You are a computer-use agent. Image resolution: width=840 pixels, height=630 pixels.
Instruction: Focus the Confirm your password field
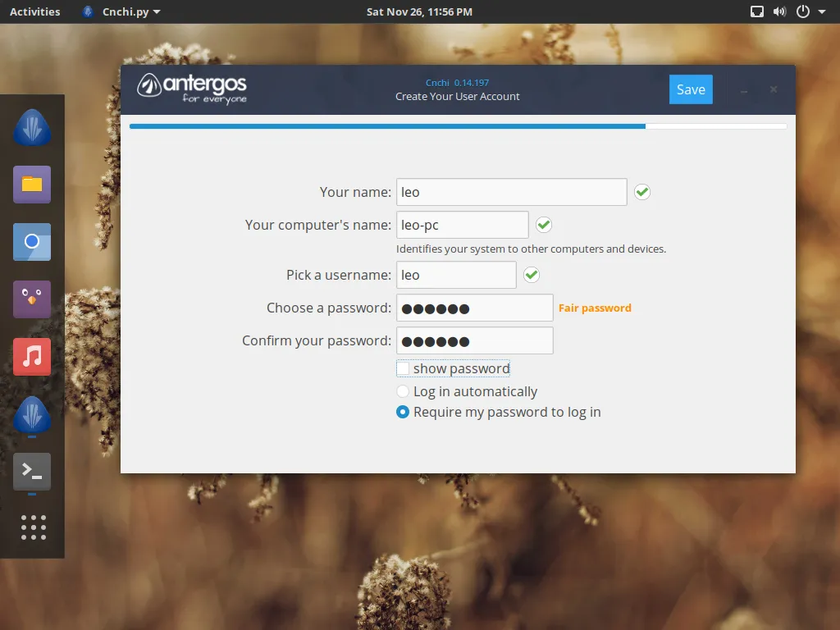[475, 340]
